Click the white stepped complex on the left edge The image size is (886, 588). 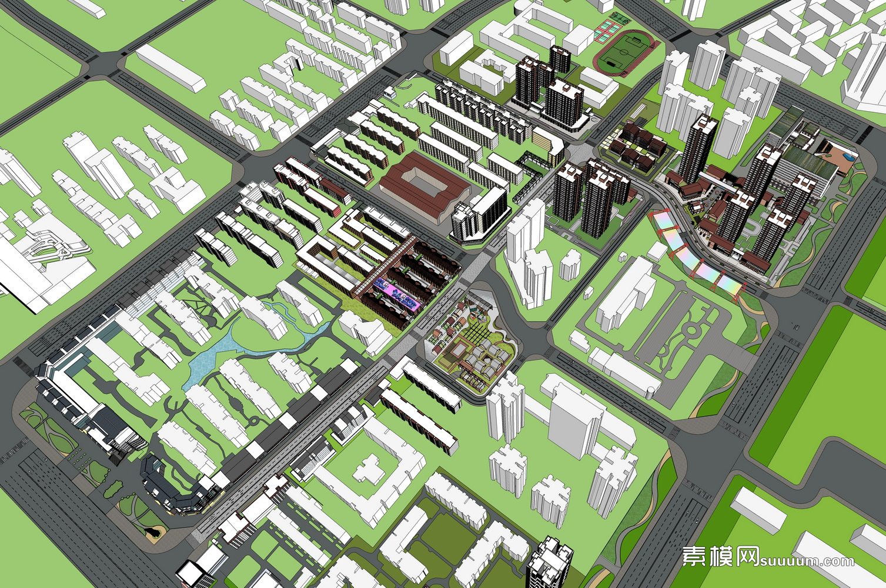41,259
